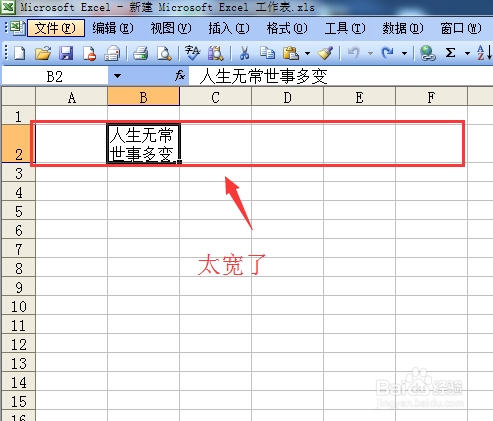
Task: Print using the printer icon
Action: tap(141, 53)
